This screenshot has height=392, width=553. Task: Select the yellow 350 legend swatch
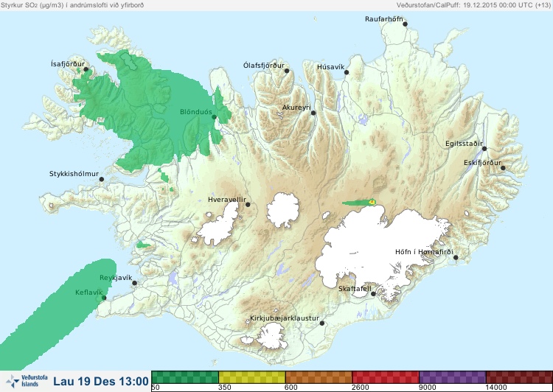coord(252,377)
